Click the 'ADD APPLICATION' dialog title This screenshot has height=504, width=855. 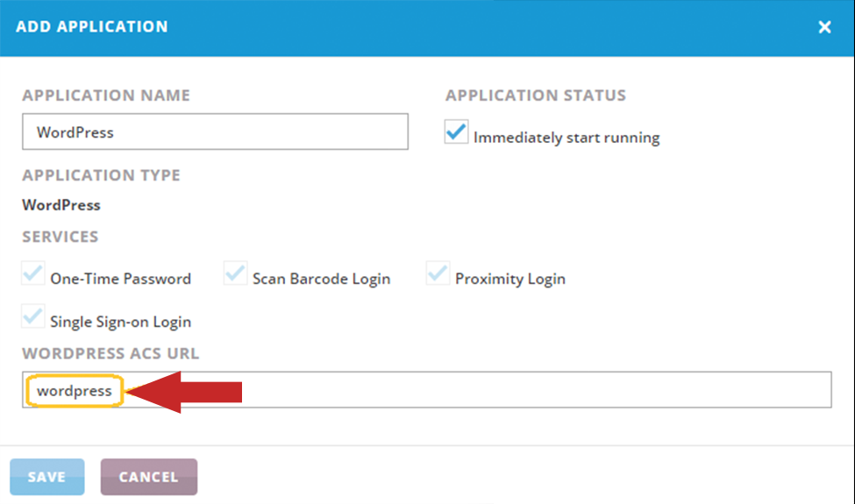[x=91, y=26]
